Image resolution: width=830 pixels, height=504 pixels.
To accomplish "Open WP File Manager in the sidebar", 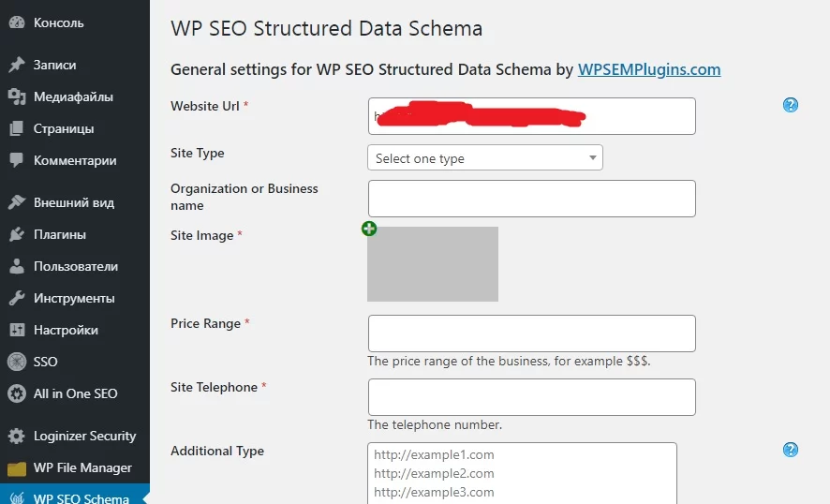I will [82, 468].
